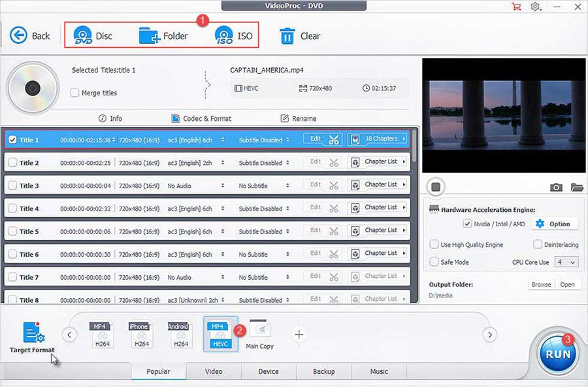Image resolution: width=588 pixels, height=387 pixels.
Task: Expand Title 1's 18 Chapters list
Action: 378,139
